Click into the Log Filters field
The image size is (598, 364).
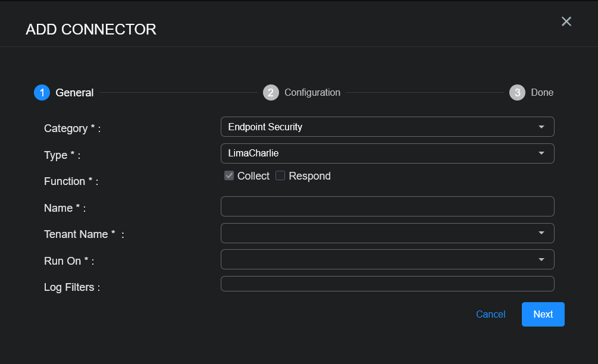(x=387, y=284)
